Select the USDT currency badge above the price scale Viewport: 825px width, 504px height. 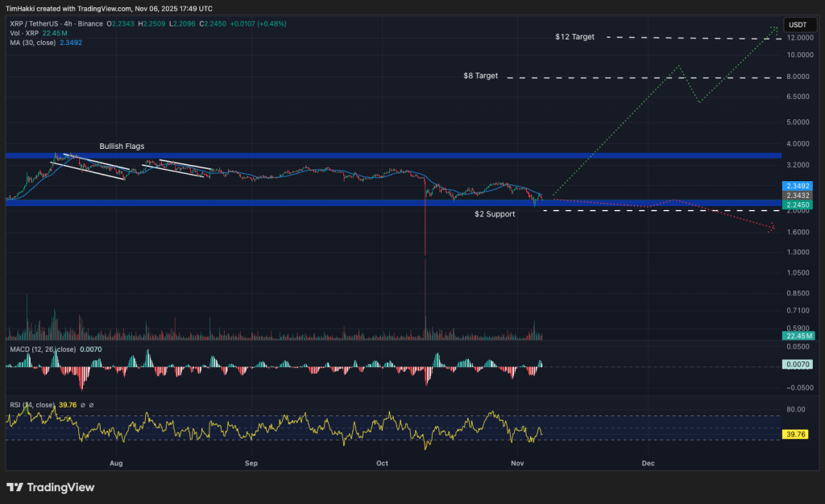[799, 25]
